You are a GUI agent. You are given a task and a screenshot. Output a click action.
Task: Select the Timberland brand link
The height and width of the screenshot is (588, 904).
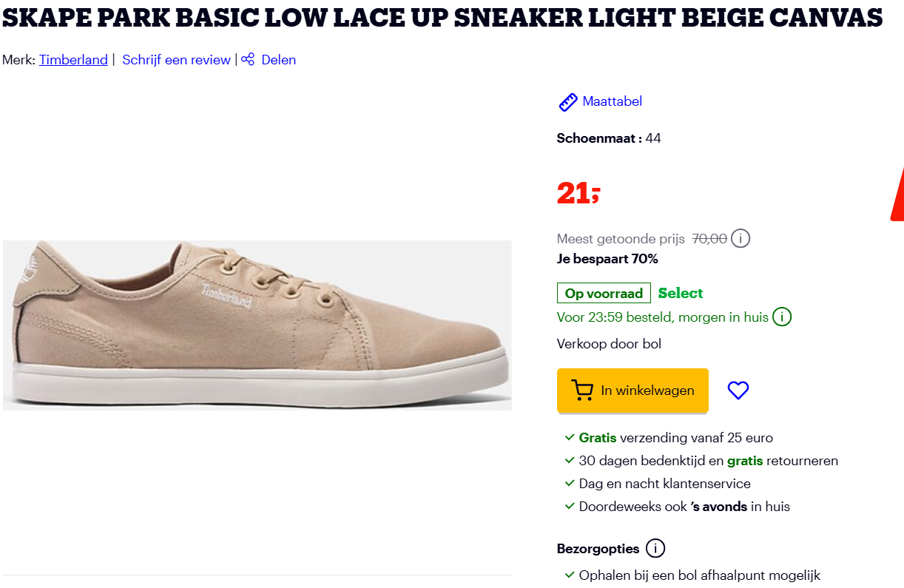73,59
